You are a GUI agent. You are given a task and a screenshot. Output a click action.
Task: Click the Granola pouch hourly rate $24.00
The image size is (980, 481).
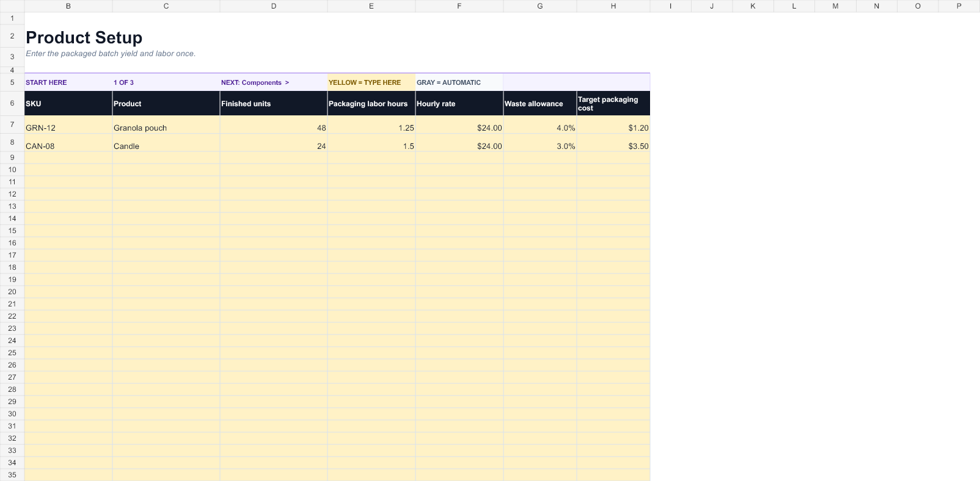pyautogui.click(x=459, y=125)
